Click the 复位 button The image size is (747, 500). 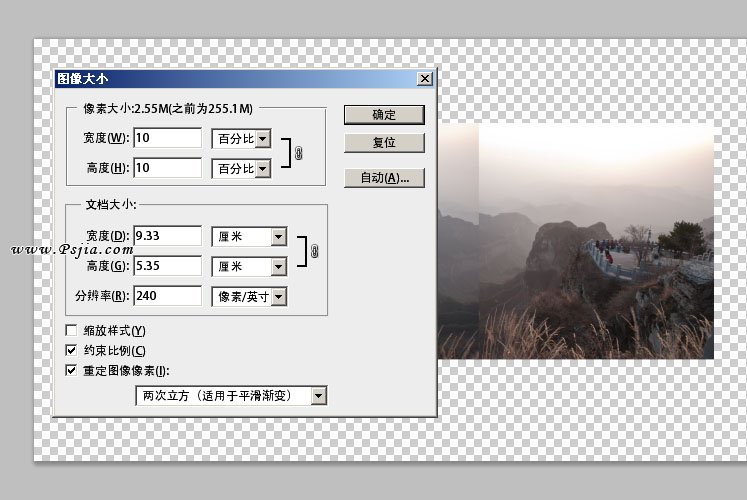pyautogui.click(x=384, y=142)
